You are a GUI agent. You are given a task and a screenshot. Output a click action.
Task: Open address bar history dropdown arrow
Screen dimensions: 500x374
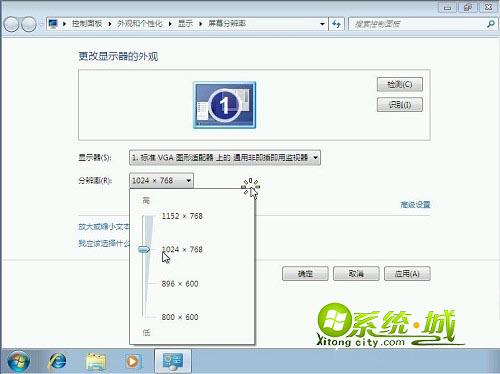322,24
